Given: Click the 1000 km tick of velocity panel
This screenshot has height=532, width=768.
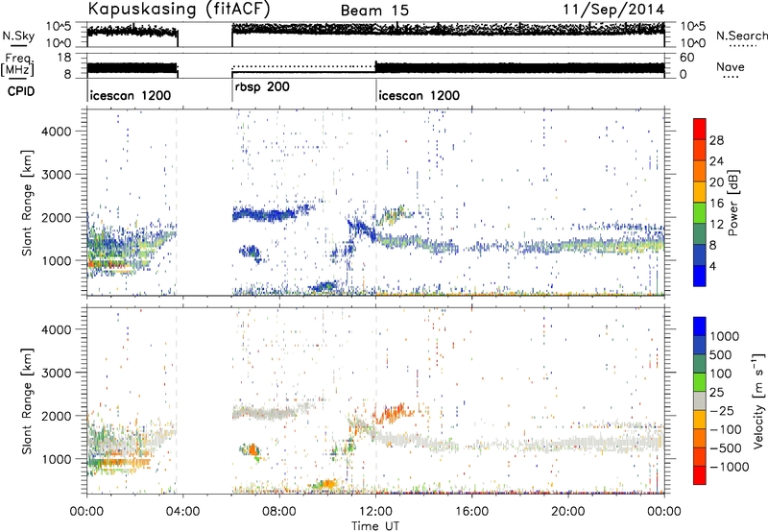Looking at the screenshot, I should (56, 459).
